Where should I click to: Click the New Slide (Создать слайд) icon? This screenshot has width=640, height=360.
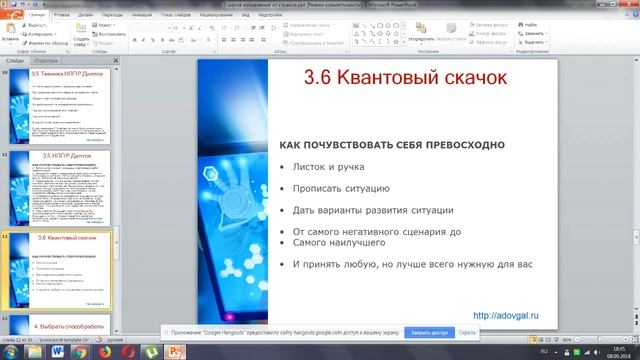click(81, 29)
